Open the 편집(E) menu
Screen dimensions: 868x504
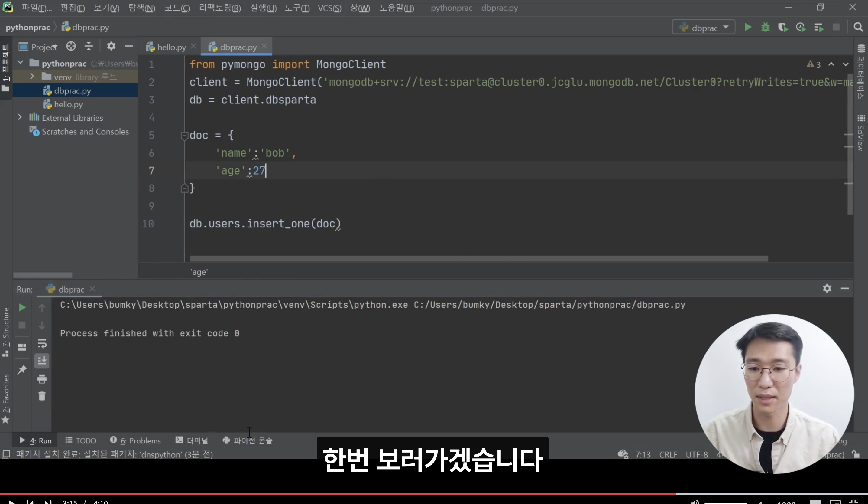click(x=73, y=8)
